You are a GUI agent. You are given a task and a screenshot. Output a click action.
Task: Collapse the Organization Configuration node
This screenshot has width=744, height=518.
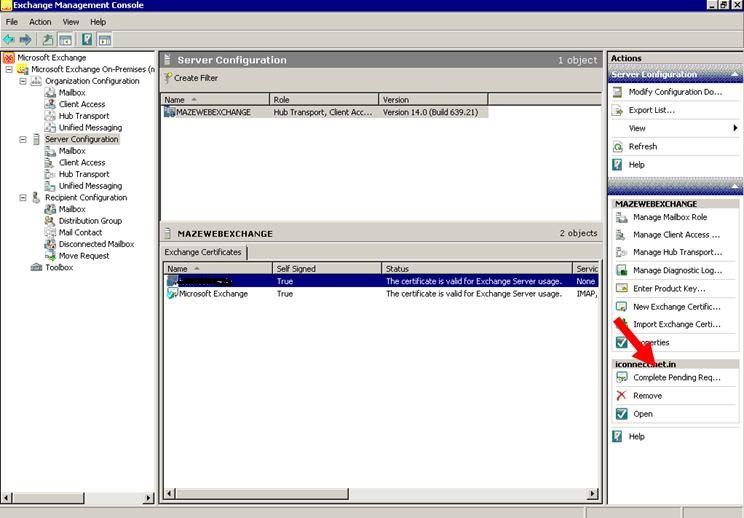pos(22,81)
